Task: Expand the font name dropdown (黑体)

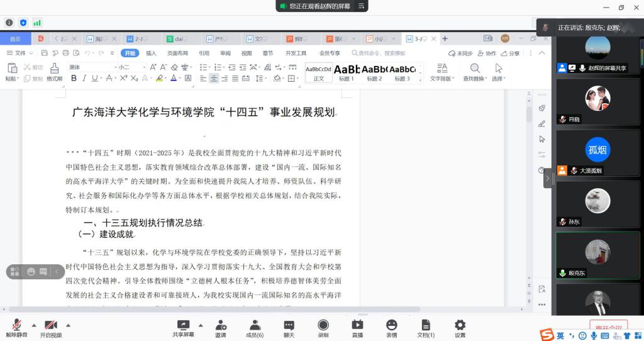Action: click(x=115, y=67)
